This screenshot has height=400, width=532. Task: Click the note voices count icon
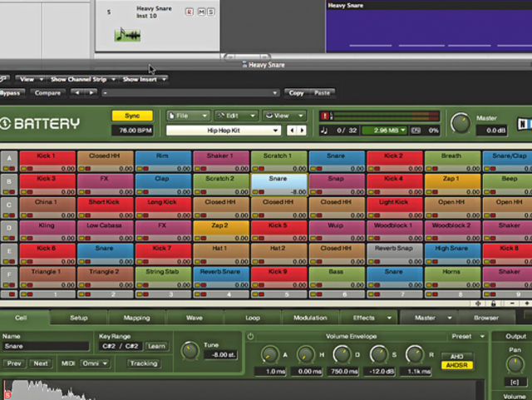pyautogui.click(x=324, y=131)
